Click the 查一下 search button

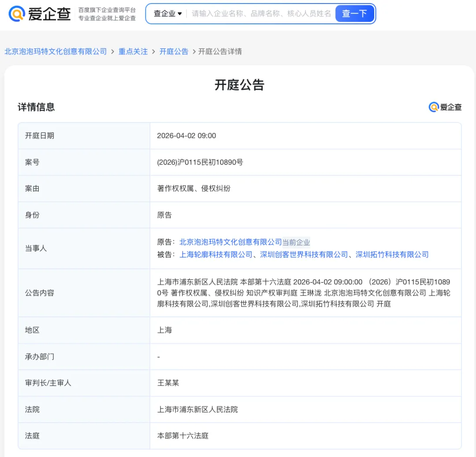click(354, 14)
